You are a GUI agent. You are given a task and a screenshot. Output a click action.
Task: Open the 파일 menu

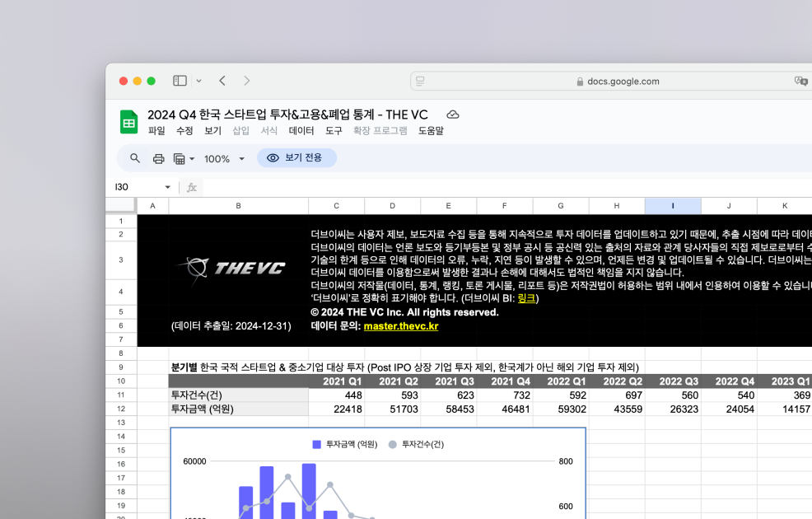(156, 130)
